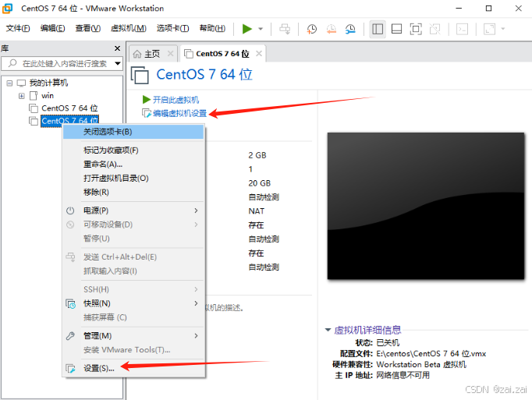Choose 设置(S)... in context menu
This screenshot has height=400, width=532.
pos(133,368)
